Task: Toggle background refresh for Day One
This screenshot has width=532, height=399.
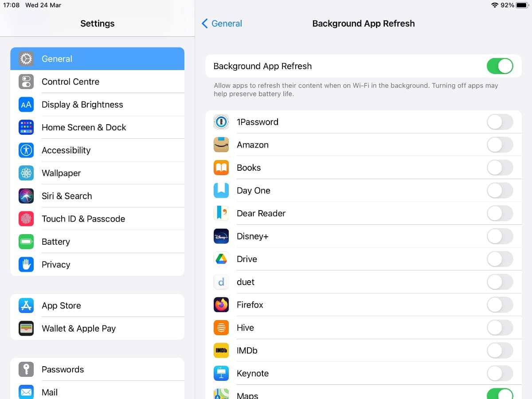Action: click(x=500, y=191)
